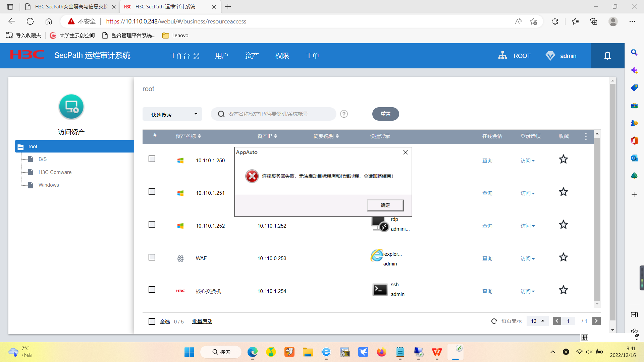This screenshot has width=644, height=362.
Task: Open the per-page count dropdown showing 10
Action: pyautogui.click(x=537, y=321)
